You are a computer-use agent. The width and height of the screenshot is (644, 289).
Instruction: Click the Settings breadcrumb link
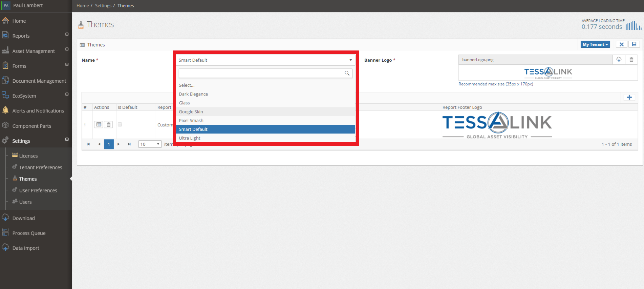[x=103, y=6]
